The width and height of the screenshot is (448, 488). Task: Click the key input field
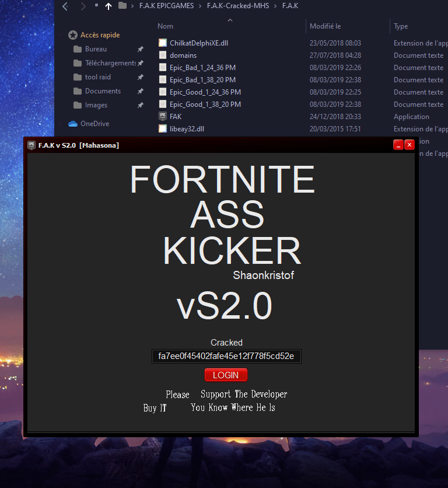click(x=226, y=356)
